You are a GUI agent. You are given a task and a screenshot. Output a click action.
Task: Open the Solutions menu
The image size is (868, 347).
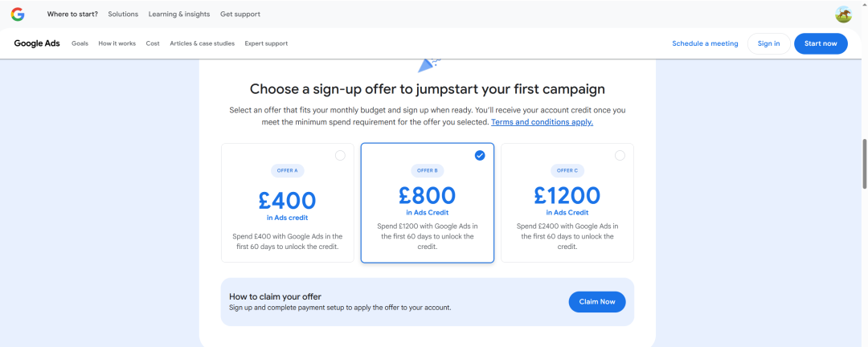click(x=123, y=14)
